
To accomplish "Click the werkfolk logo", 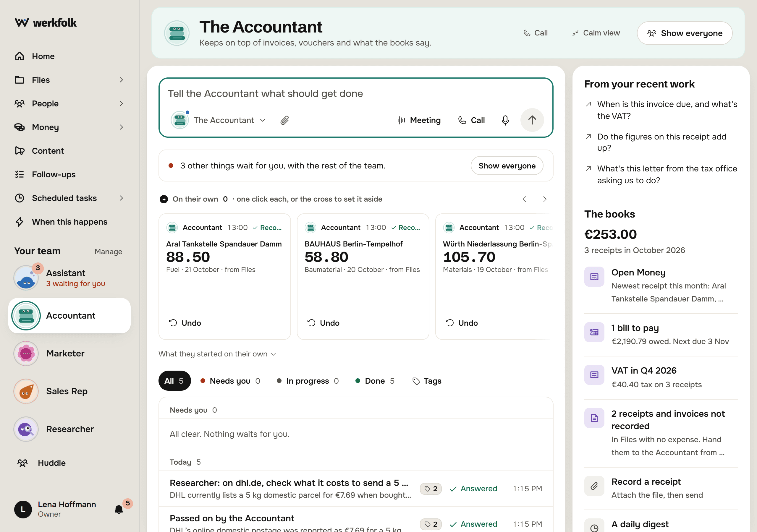I will coord(46,22).
